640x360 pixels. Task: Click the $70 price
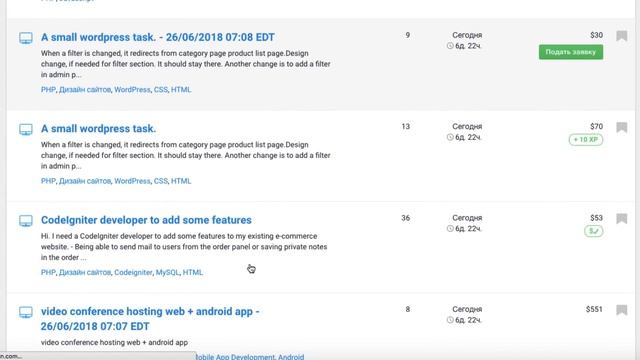[596, 127]
